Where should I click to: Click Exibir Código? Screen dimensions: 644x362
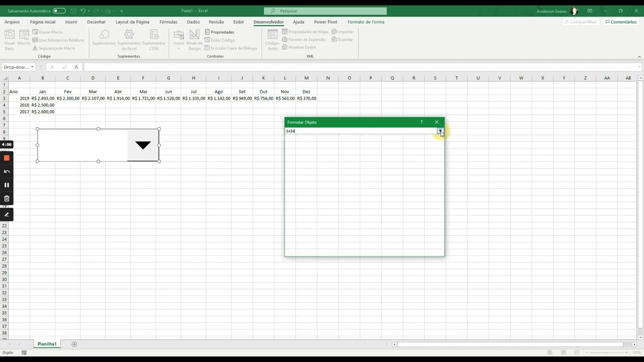click(x=220, y=40)
